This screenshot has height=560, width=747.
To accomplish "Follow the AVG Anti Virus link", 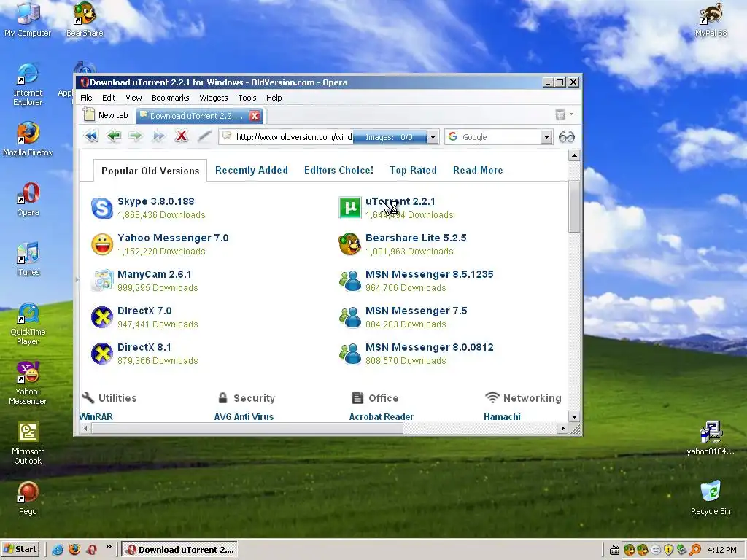I will pos(244,416).
